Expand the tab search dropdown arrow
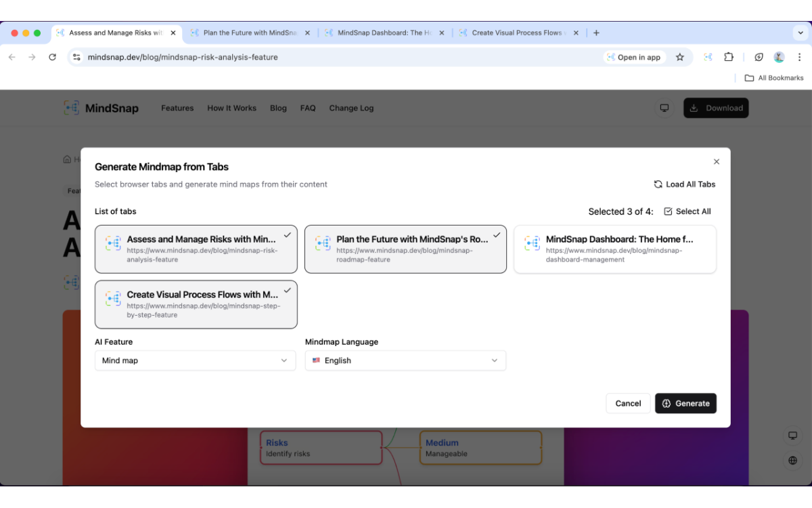Viewport: 812px width, 508px height. click(x=800, y=33)
